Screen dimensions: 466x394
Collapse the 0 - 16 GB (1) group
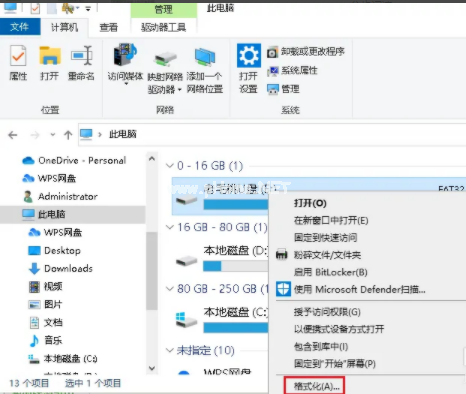[170, 166]
